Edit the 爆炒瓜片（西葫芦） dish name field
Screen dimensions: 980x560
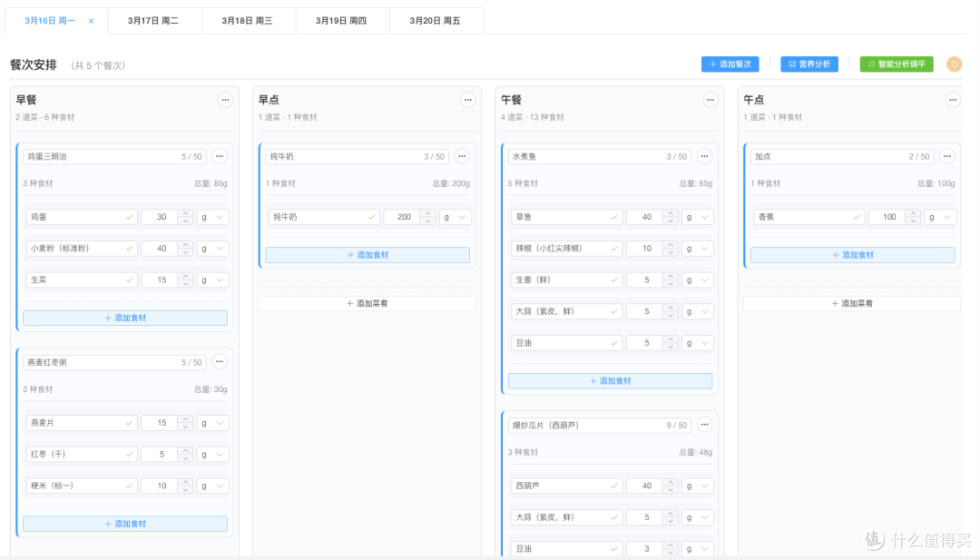click(x=600, y=425)
